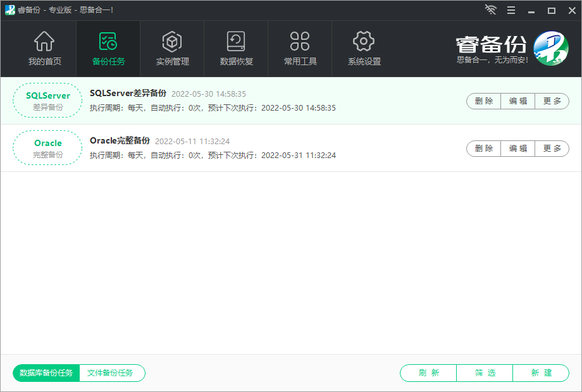This screenshot has width=582, height=392.
Task: Open 数据恢复 data recovery icon
Action: [x=236, y=41]
